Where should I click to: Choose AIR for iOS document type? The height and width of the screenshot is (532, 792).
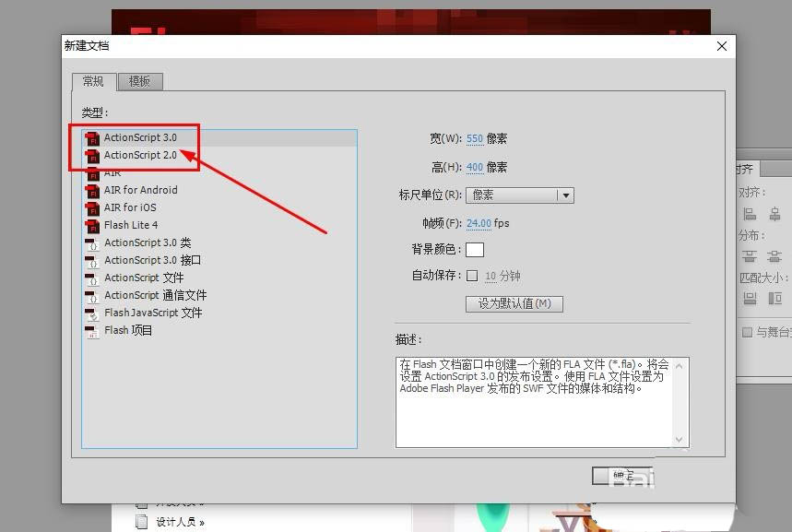click(x=219, y=207)
